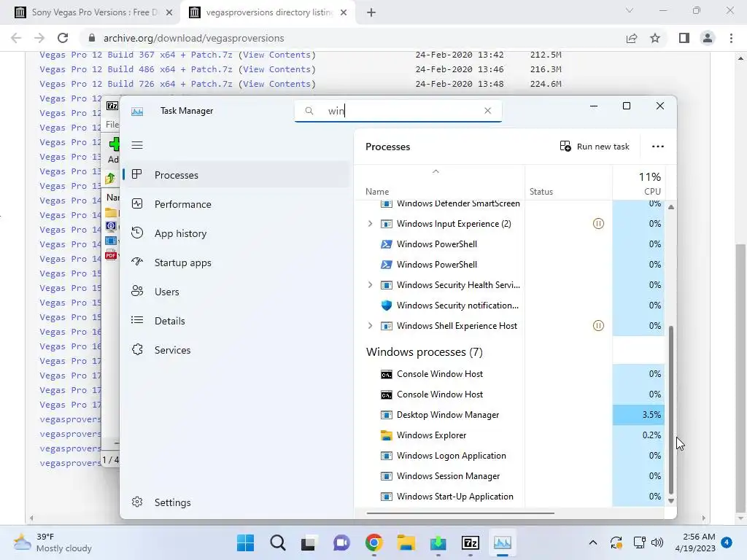Screen dimensions: 747x560
Task: Expand Windows Security Health Service group
Action: [370, 285]
